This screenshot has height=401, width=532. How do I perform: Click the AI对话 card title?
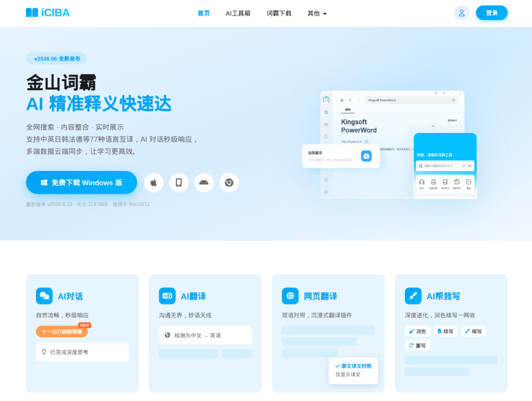(70, 296)
